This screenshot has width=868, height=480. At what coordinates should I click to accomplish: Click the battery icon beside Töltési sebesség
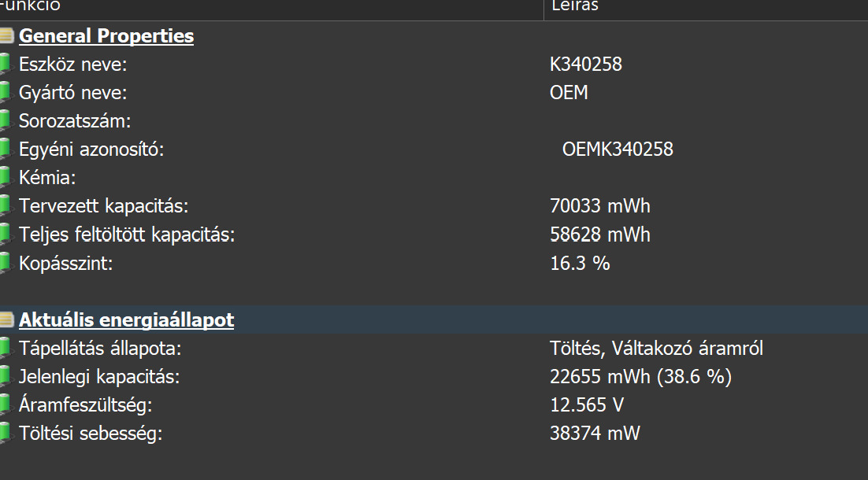(x=6, y=434)
